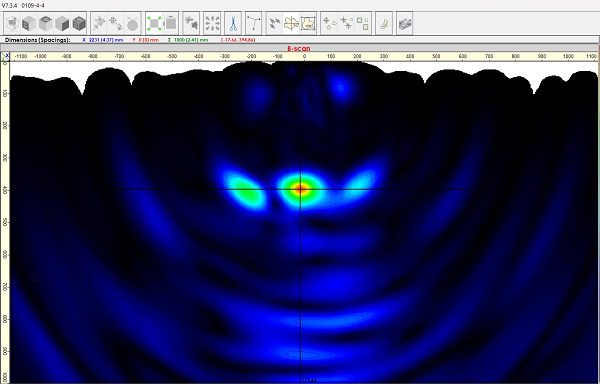Click the solid gray cube view icon
Viewport: 600px width, 384px height.
point(62,24)
